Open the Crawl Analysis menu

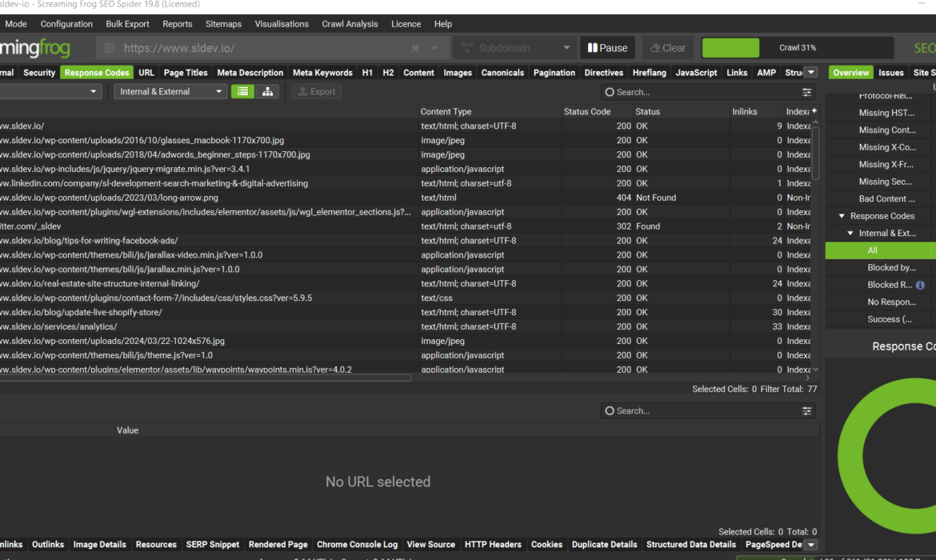350,24
